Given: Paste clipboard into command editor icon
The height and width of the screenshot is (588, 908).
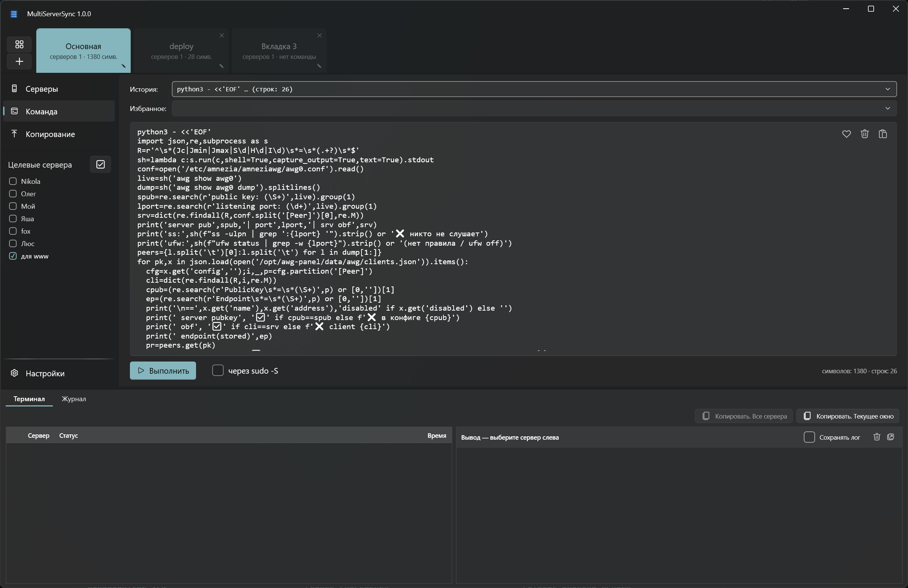Looking at the screenshot, I should pos(883,134).
